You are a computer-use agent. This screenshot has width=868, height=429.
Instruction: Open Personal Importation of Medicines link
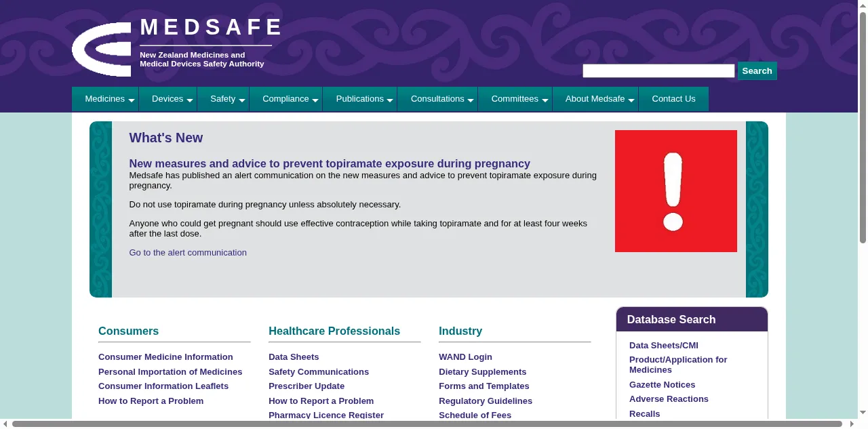[x=170, y=371]
